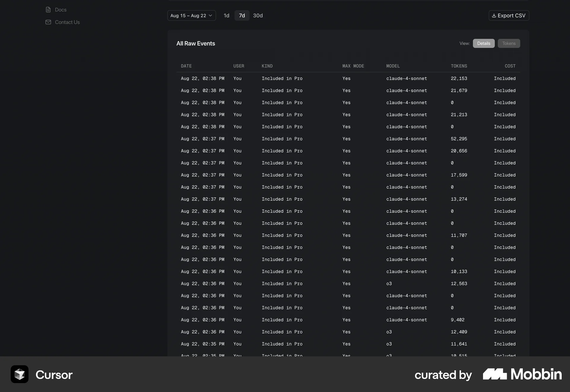Click claude-4-sonnet in the 9,402 tokens row

tap(406, 320)
